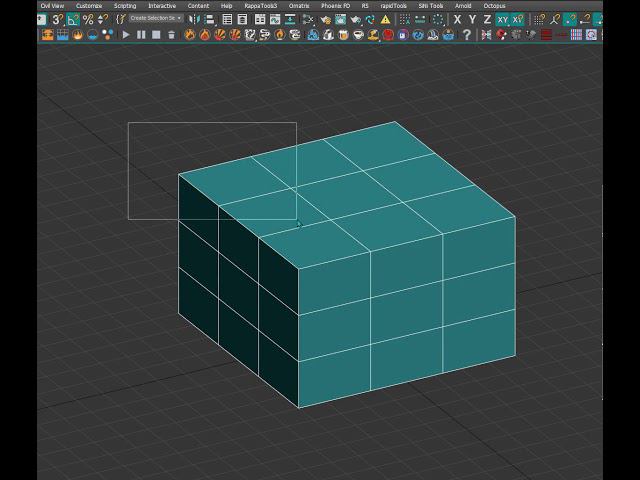This screenshot has height=480, width=640.
Task: Open the Help menu
Action: coord(227,6)
